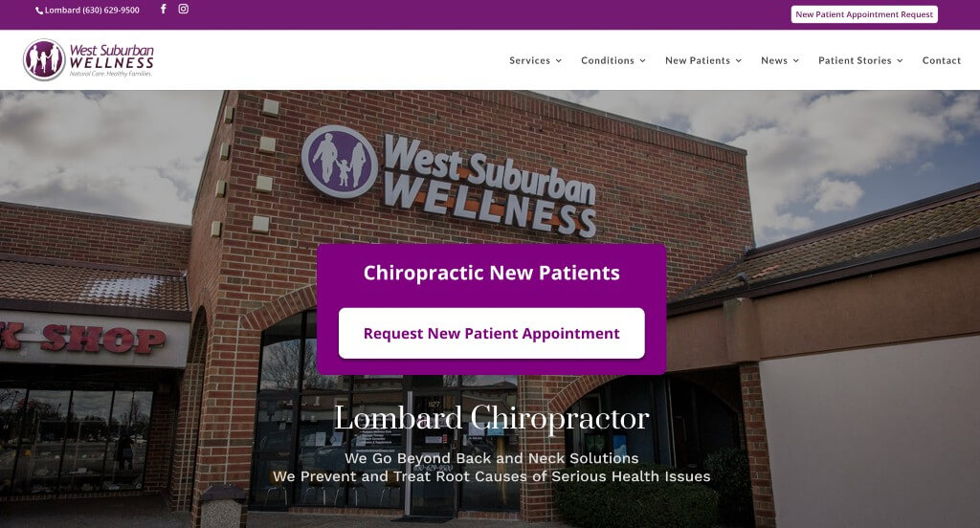This screenshot has width=980, height=528.
Task: Click the West Suburban Wellness header logo
Action: point(88,60)
